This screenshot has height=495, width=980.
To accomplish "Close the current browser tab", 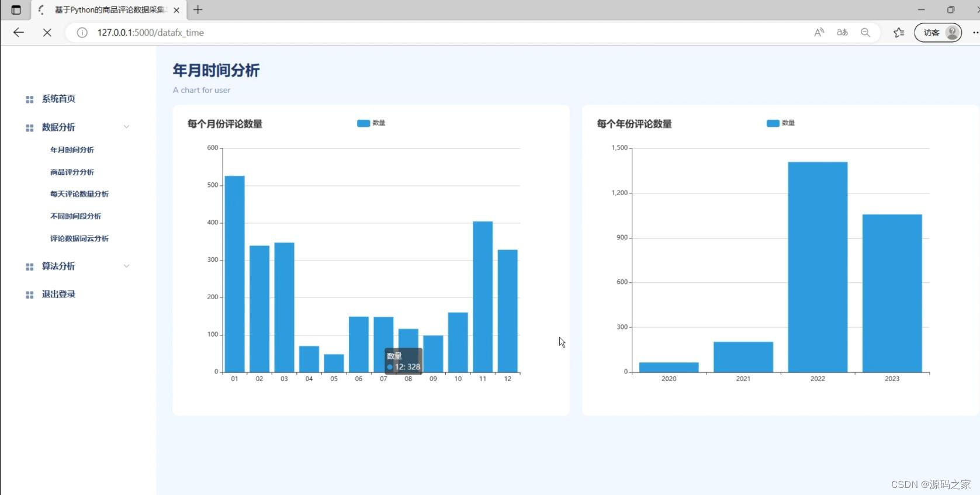I will point(176,10).
